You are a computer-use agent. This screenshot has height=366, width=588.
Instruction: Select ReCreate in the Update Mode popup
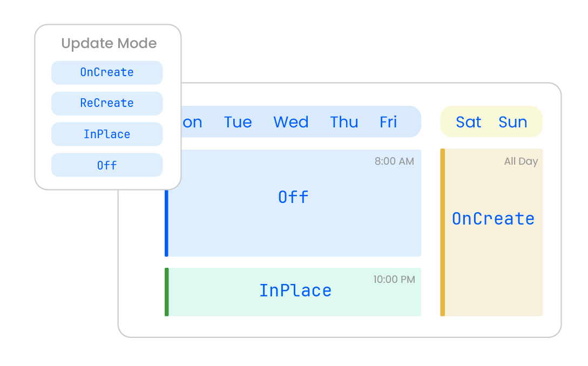pos(106,103)
